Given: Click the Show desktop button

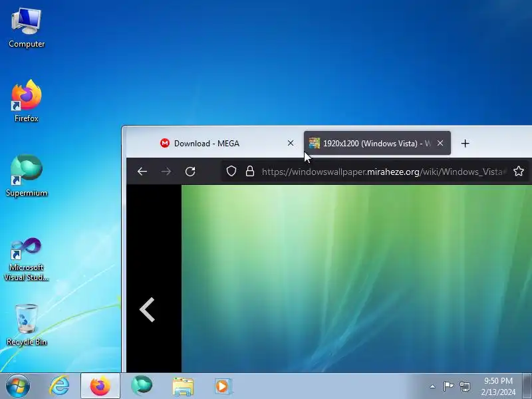Looking at the screenshot, I should [527, 386].
